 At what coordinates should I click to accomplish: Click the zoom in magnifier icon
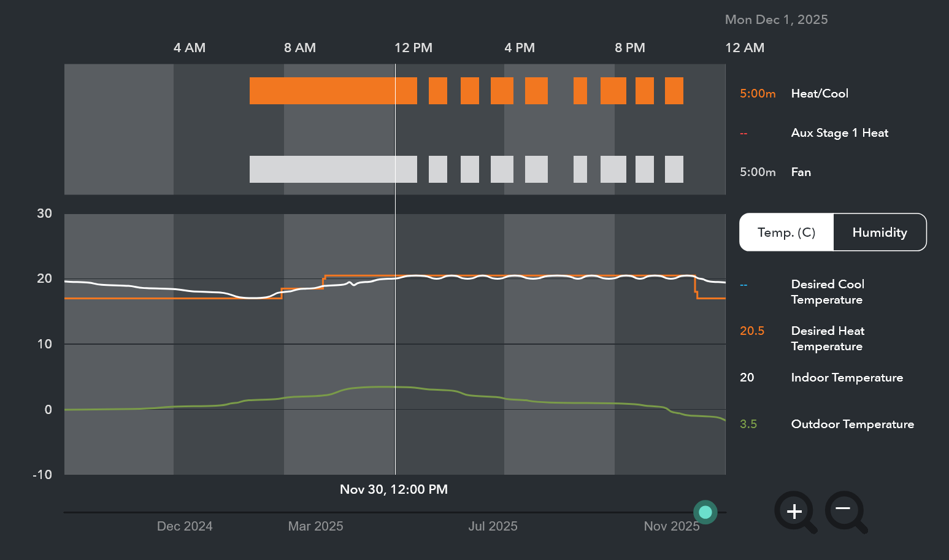(794, 511)
